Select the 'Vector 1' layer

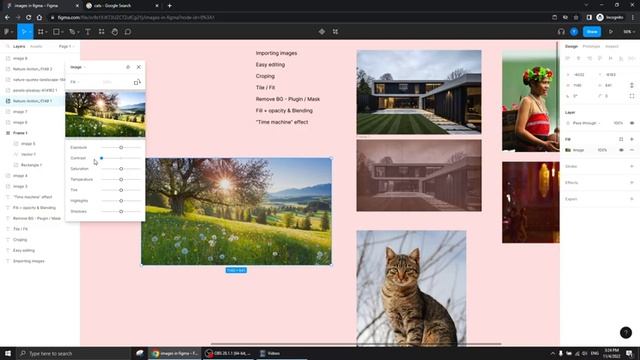pyautogui.click(x=28, y=154)
